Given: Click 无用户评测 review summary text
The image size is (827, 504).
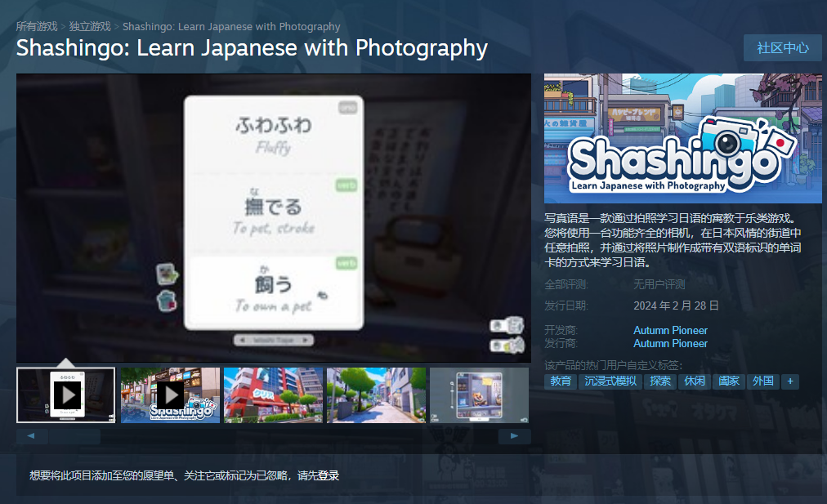Looking at the screenshot, I should pos(659,285).
